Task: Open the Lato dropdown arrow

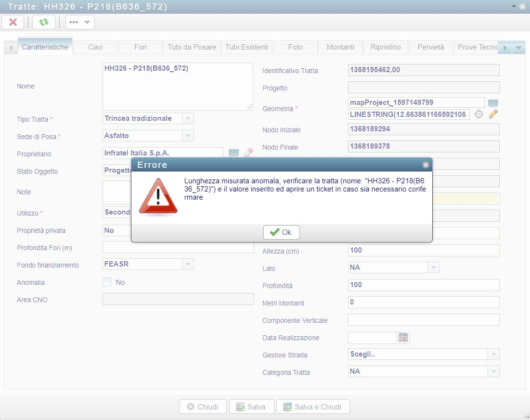Action: pyautogui.click(x=433, y=267)
